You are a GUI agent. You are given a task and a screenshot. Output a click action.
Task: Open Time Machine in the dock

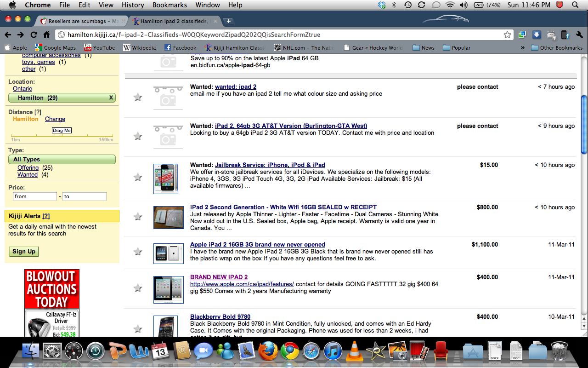click(96, 351)
